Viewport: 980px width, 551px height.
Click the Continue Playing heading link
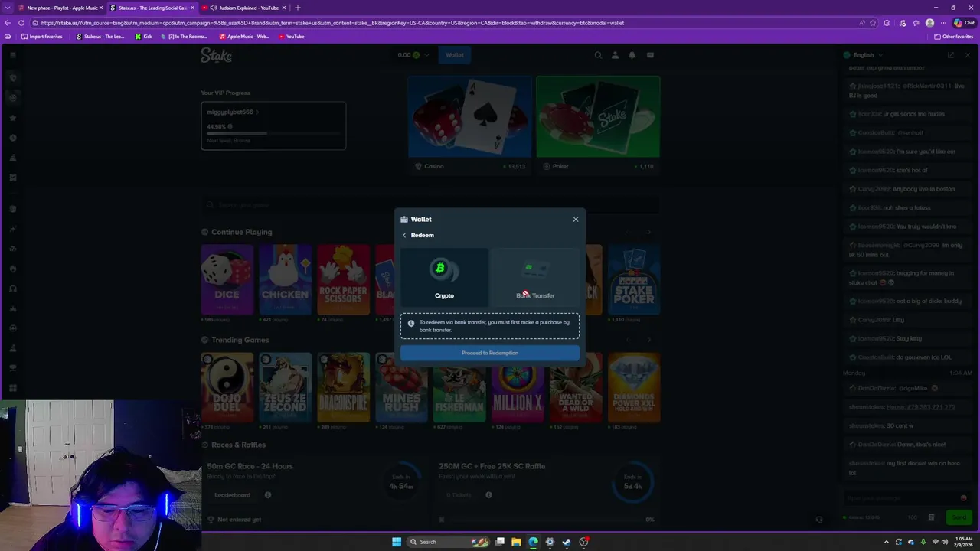[241, 232]
